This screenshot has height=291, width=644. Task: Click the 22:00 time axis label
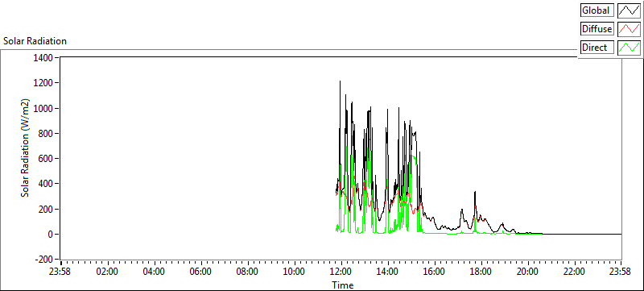point(574,272)
